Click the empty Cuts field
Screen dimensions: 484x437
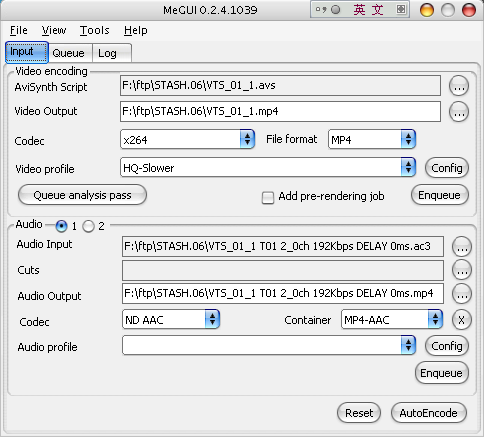(283, 270)
